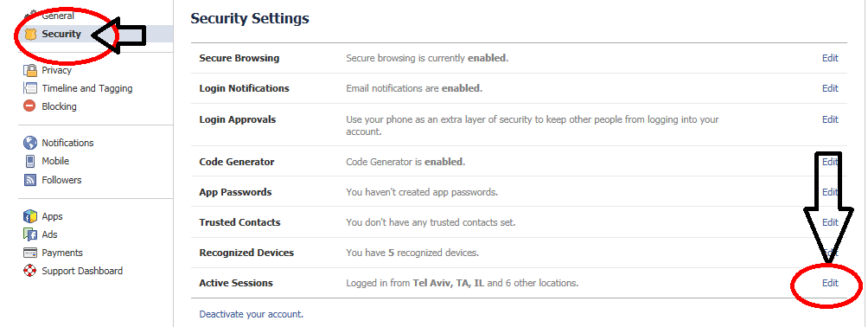Screen dimensions: 868x327
Task: Click the Apps cube icon
Action: pyautogui.click(x=30, y=217)
